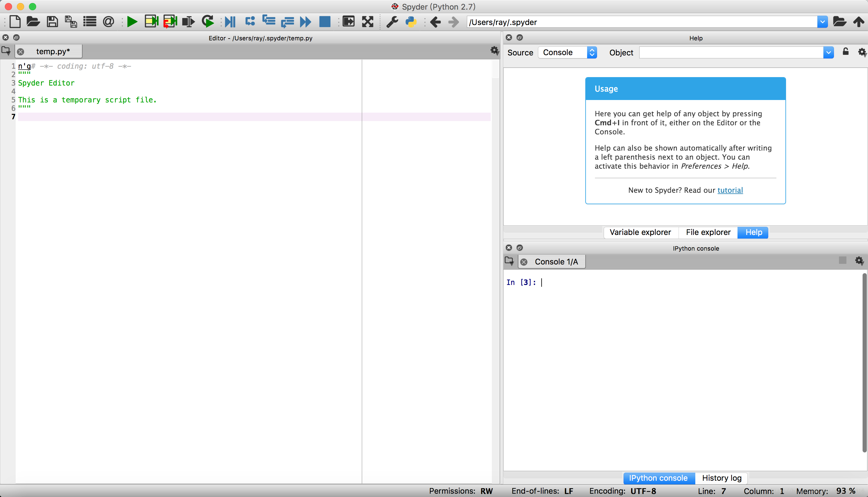
Task: Save all files icon
Action: click(71, 22)
